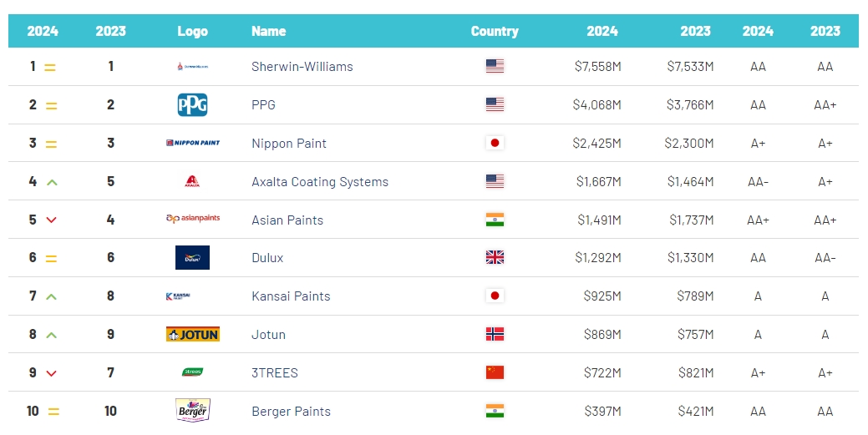The height and width of the screenshot is (435, 868).
Task: Click the UK flag in Dulux row
Action: pos(495,257)
